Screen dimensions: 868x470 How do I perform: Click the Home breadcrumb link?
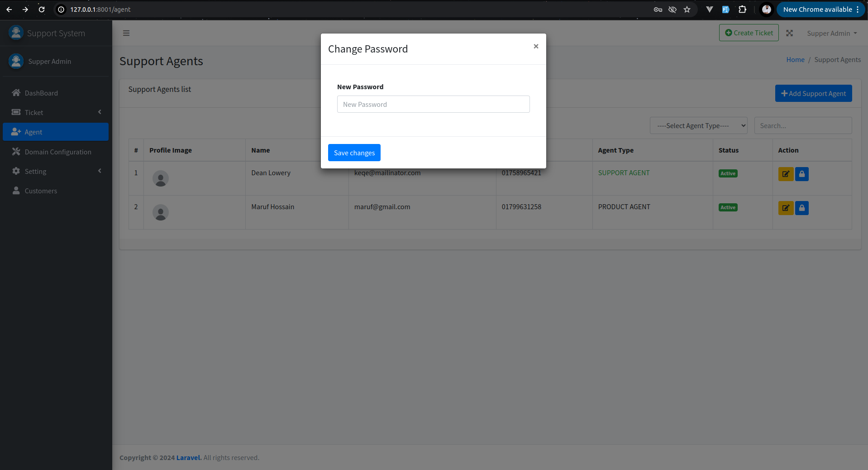click(x=795, y=60)
